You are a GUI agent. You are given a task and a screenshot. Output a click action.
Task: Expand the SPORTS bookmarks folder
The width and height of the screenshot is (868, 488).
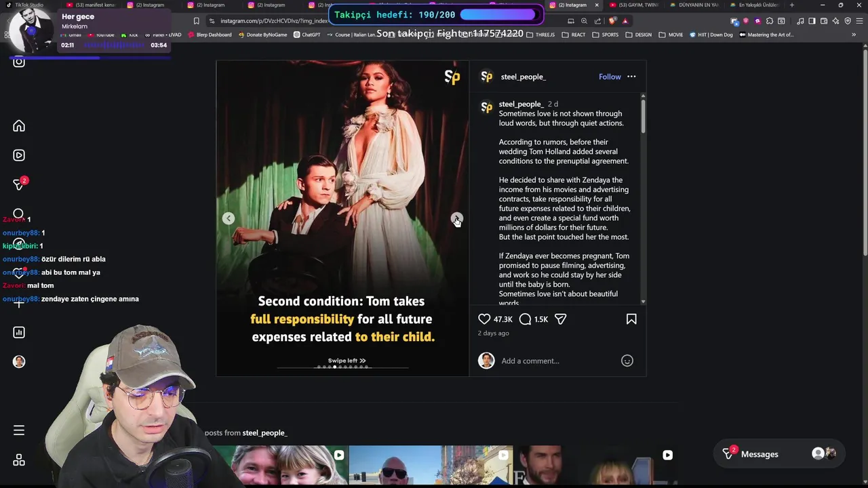(x=605, y=35)
